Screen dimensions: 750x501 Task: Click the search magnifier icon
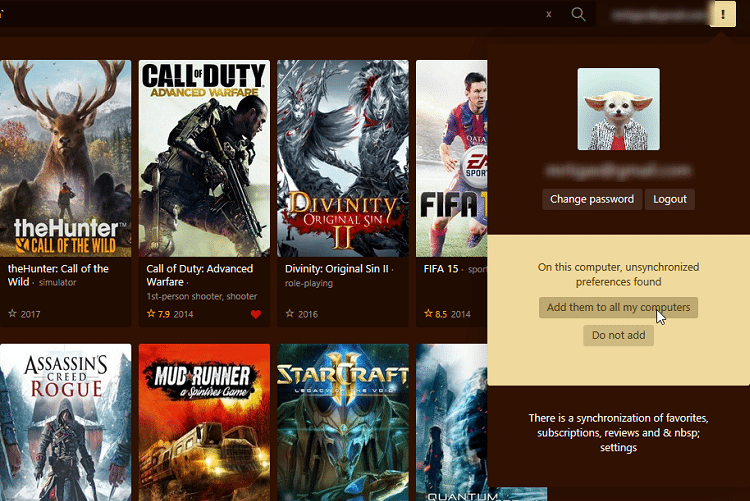pyautogui.click(x=578, y=14)
